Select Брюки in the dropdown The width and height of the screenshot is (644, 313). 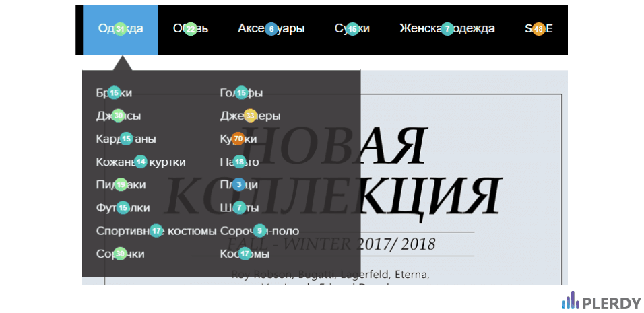tap(114, 93)
